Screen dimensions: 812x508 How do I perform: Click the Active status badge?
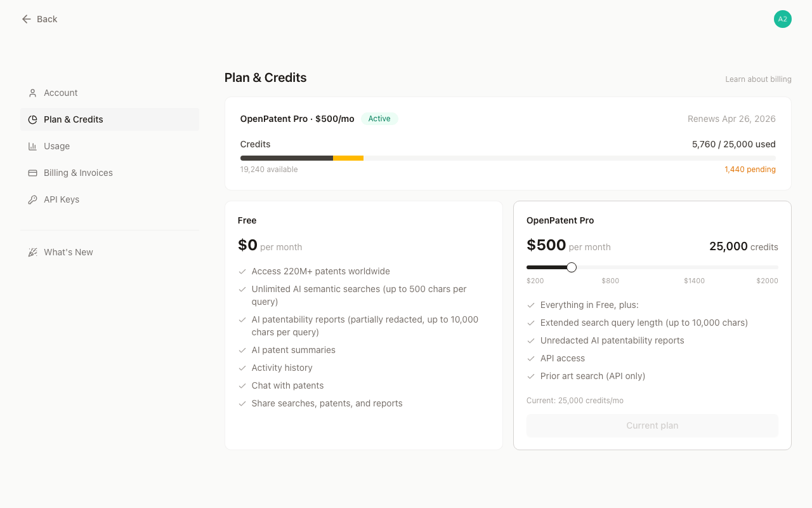[379, 119]
